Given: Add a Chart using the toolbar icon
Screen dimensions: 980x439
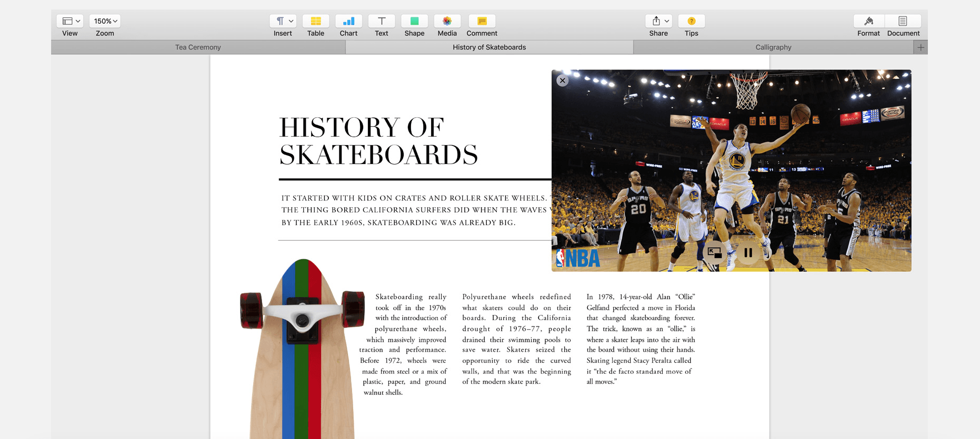Looking at the screenshot, I should click(348, 22).
